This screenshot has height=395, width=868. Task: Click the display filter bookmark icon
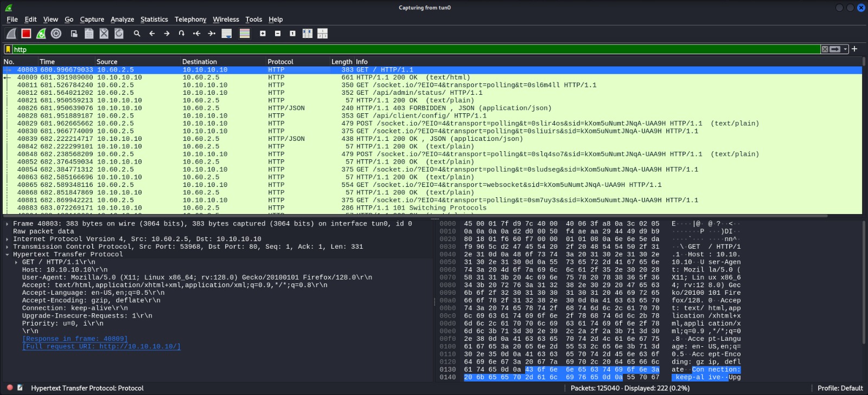[x=8, y=49]
